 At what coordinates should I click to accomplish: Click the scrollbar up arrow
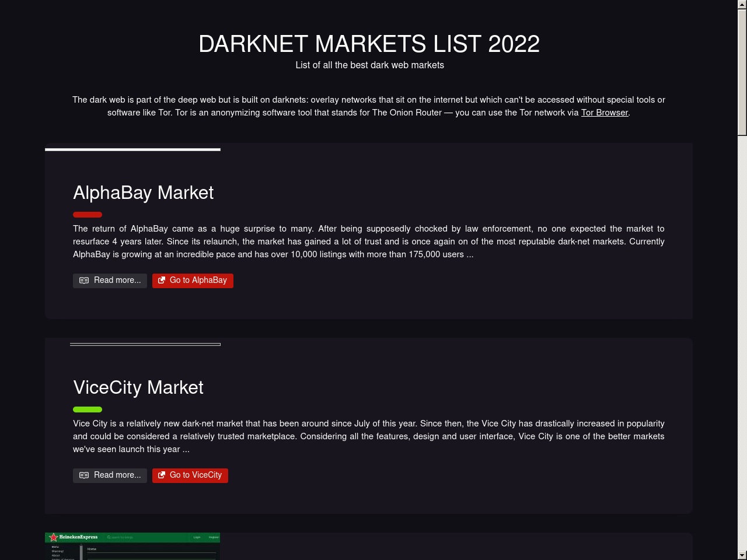click(742, 5)
